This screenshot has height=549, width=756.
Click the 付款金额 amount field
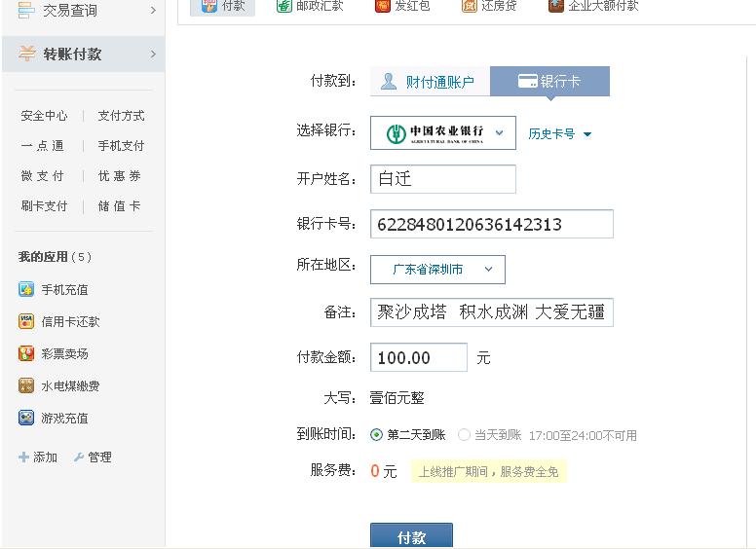click(x=418, y=358)
